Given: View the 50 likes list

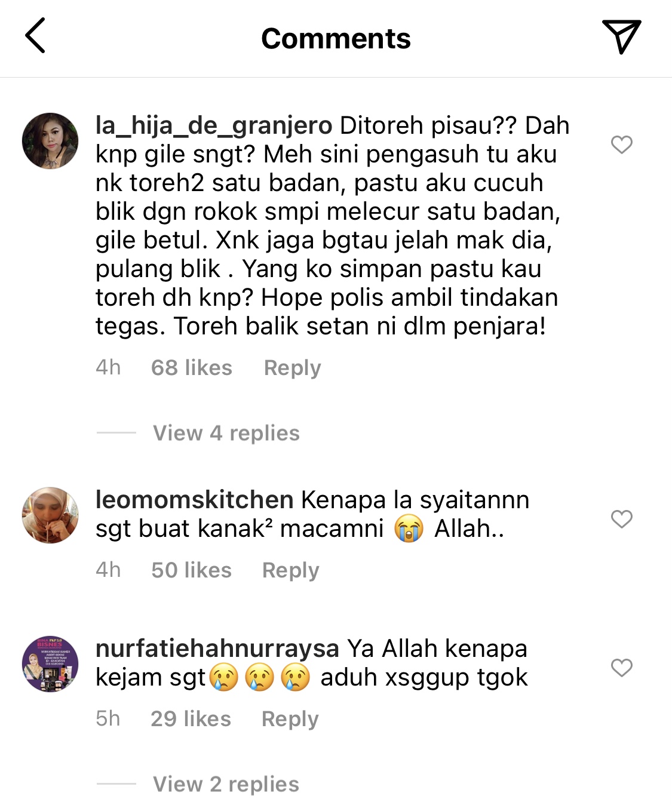Looking at the screenshot, I should coord(192,570).
